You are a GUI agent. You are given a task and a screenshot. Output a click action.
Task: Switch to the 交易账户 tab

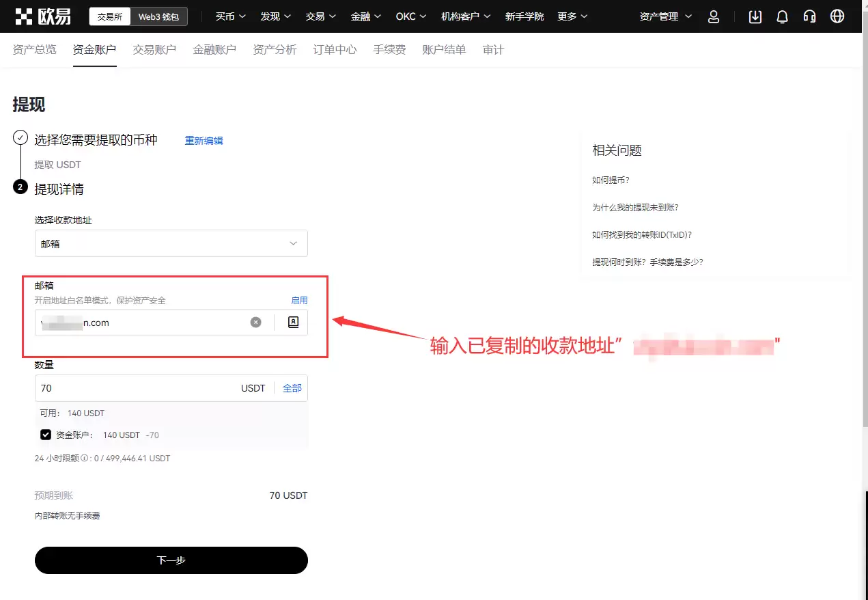click(x=154, y=49)
